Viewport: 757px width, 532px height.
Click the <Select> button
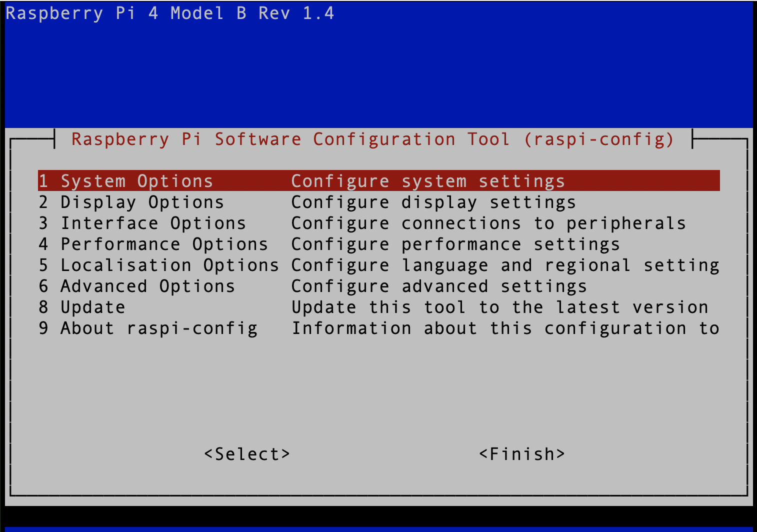point(247,454)
